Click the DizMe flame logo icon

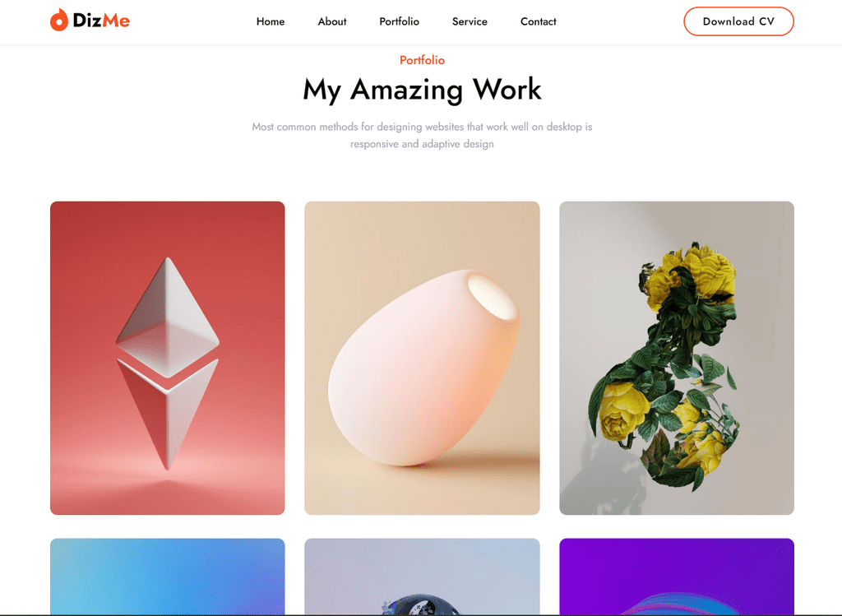coord(59,21)
